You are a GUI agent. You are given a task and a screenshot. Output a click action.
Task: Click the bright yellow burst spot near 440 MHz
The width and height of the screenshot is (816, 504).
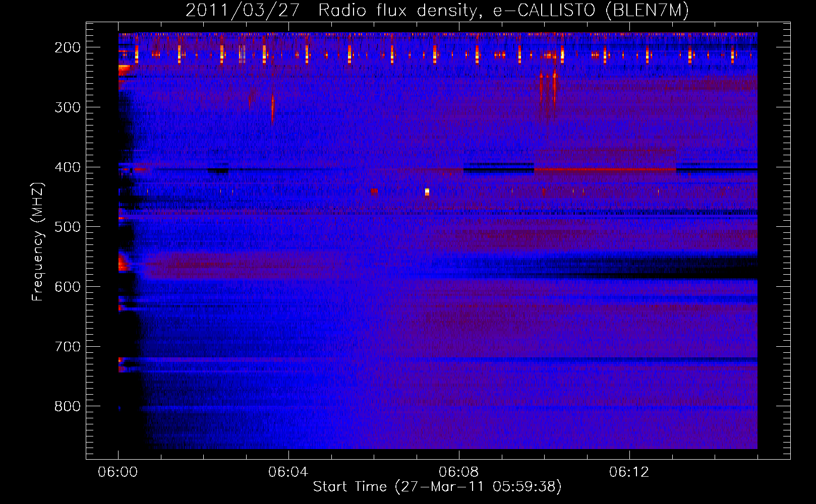[x=427, y=192]
